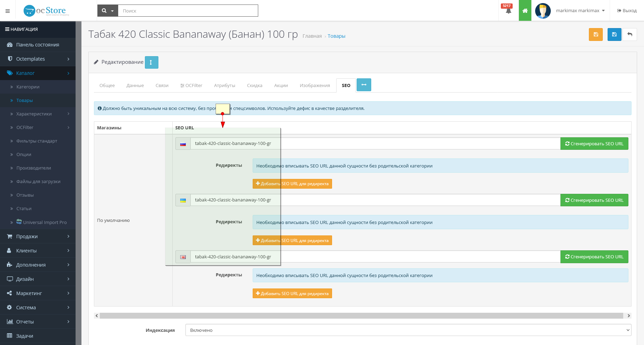Click the back arrow icon
This screenshot has height=345, width=644.
click(630, 34)
